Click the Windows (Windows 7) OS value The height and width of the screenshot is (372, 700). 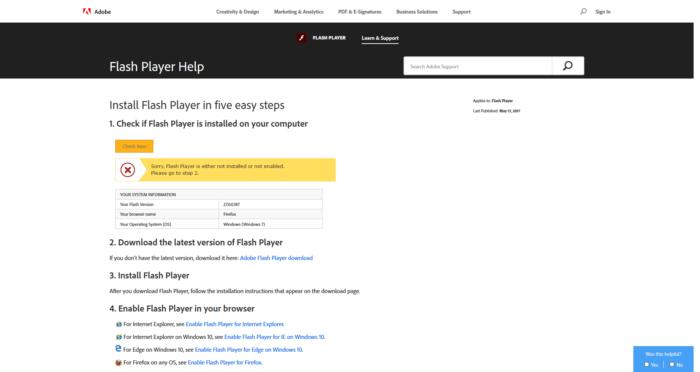271,224
